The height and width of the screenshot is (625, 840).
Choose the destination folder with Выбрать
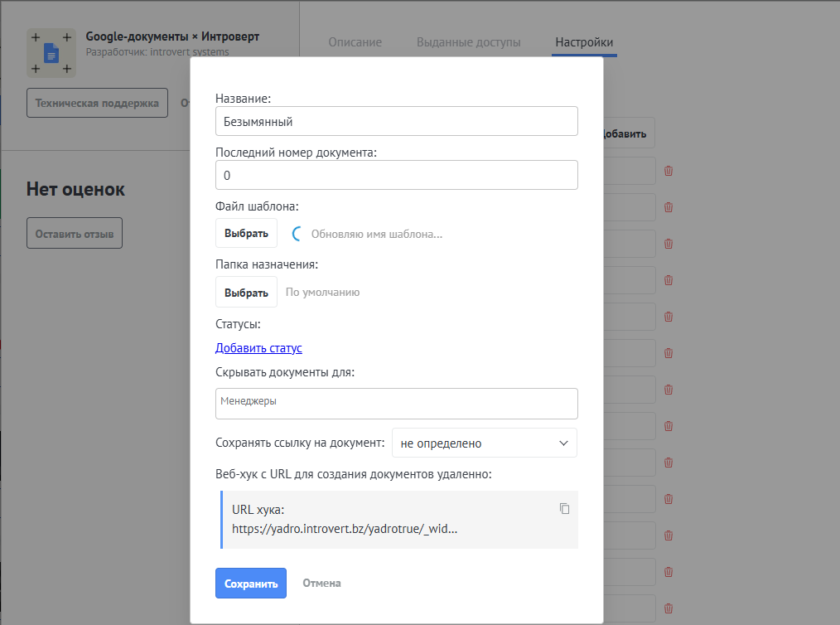(246, 292)
